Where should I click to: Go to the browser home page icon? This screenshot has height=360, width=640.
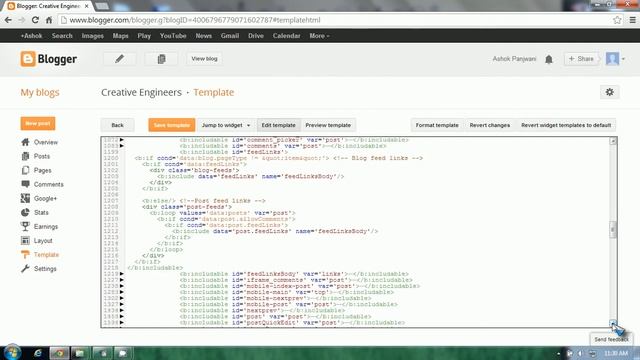click(49, 20)
